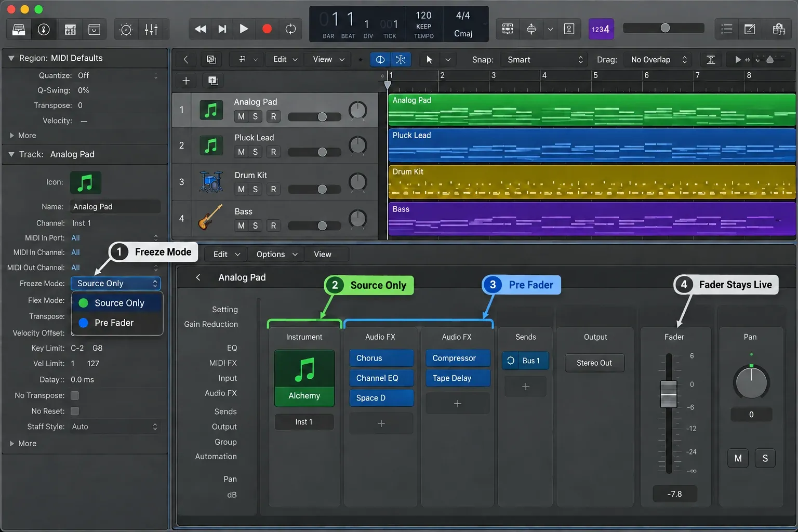Collapse the Region: MIDI Defaults section
Image resolution: width=798 pixels, height=532 pixels.
[11, 58]
